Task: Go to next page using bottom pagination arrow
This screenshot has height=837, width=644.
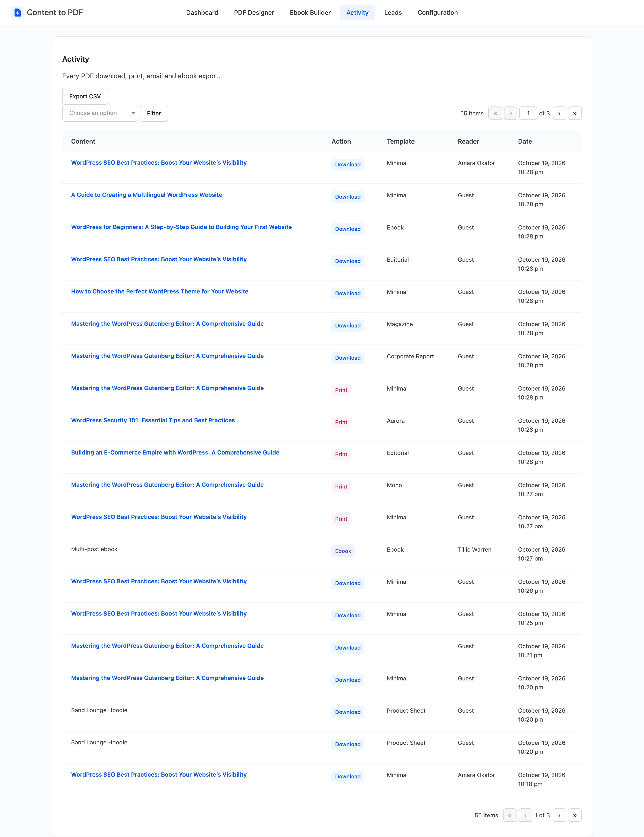Action: 559,815
